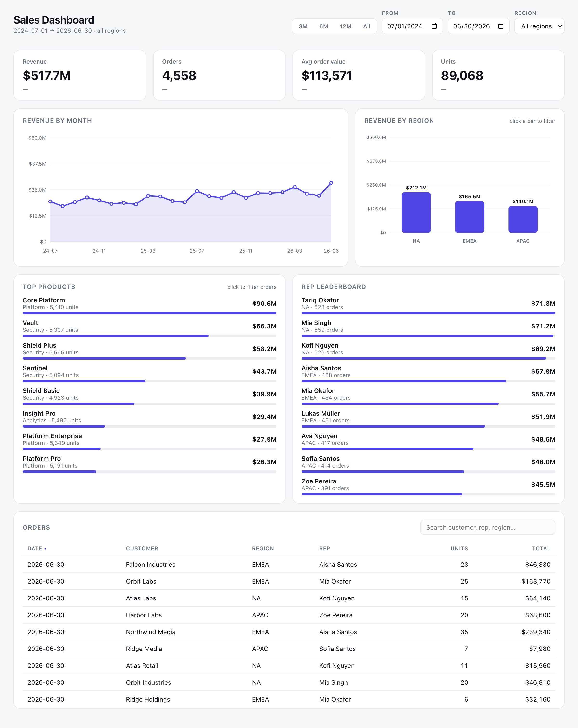The image size is (578, 728).
Task: Open the TO date calendar picker icon
Action: click(501, 26)
